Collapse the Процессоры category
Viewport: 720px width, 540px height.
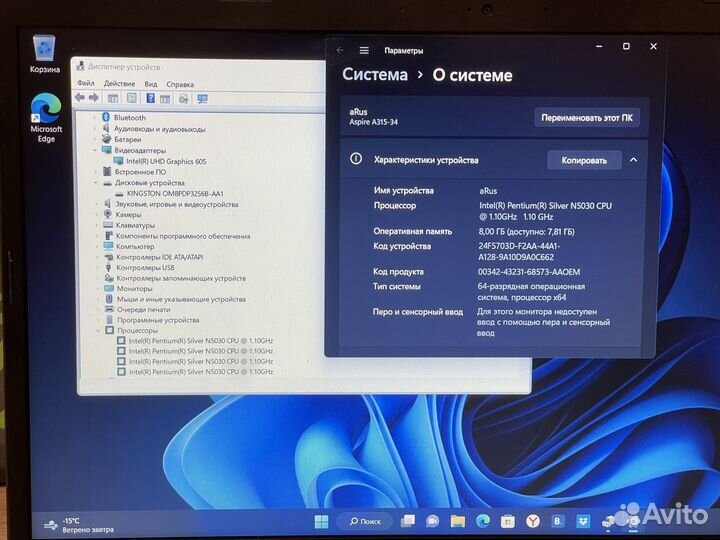98,330
